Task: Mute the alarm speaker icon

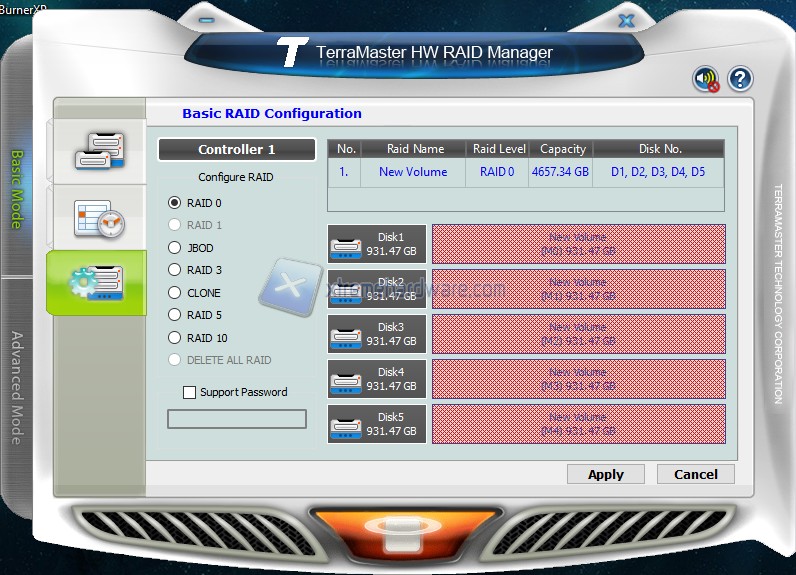Action: [x=707, y=79]
